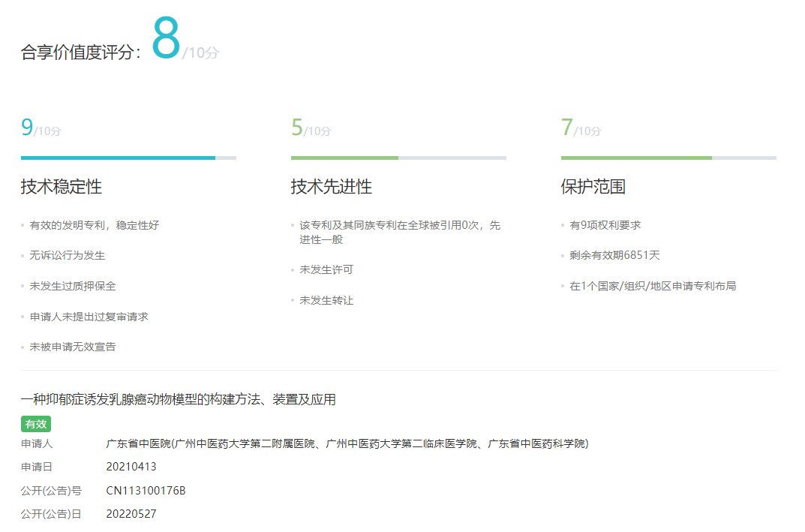Click the 未发生许可 item
The height and width of the screenshot is (532, 805).
[x=326, y=269]
